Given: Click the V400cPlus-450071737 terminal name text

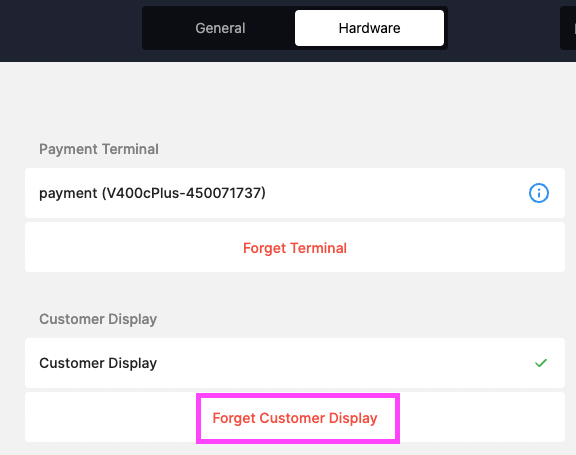Looking at the screenshot, I should coord(184,193).
